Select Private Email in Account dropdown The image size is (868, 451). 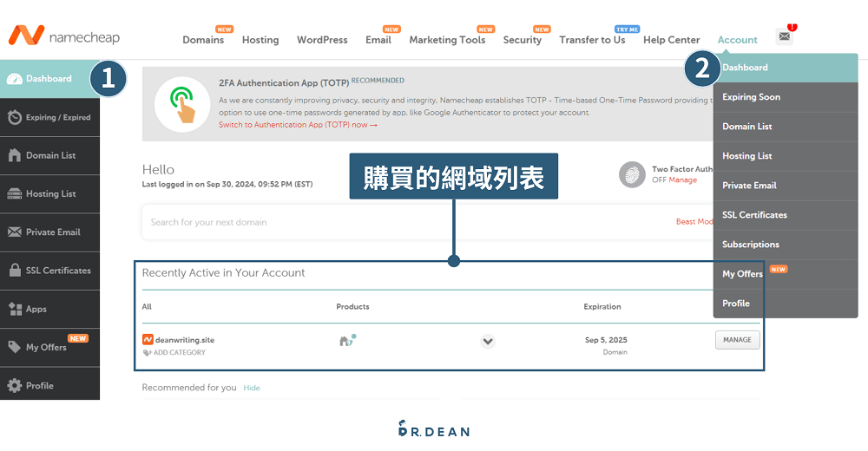click(786, 186)
